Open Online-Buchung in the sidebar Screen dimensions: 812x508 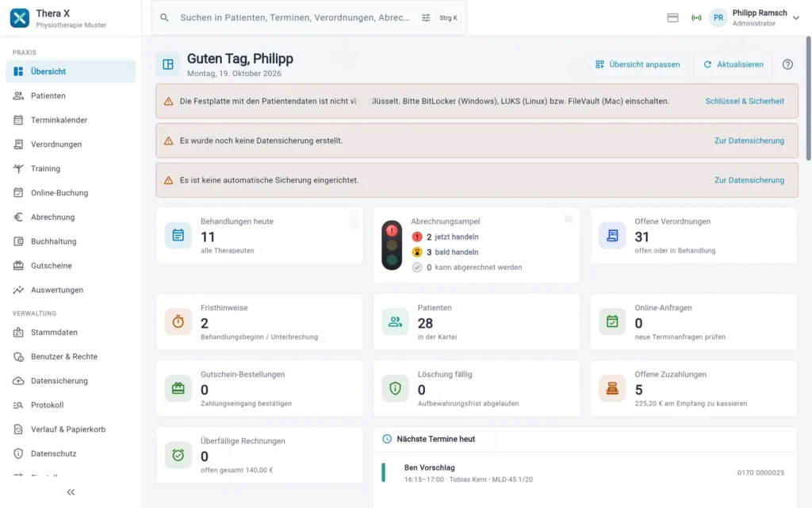point(71,194)
